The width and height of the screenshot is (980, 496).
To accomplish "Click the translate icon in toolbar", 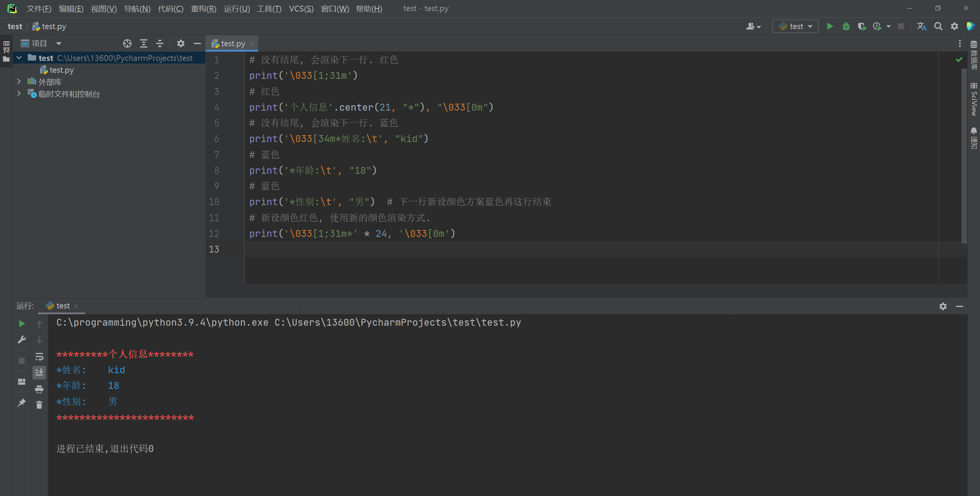I will tap(921, 26).
